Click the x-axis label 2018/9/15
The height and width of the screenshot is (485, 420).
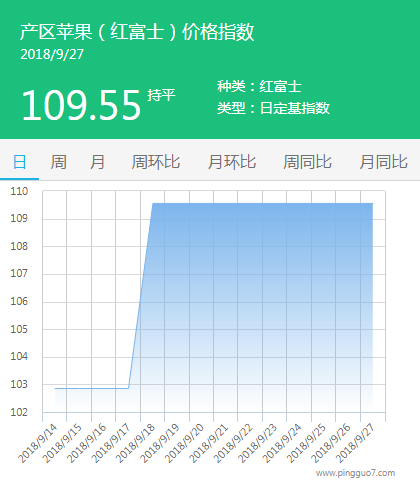click(62, 443)
